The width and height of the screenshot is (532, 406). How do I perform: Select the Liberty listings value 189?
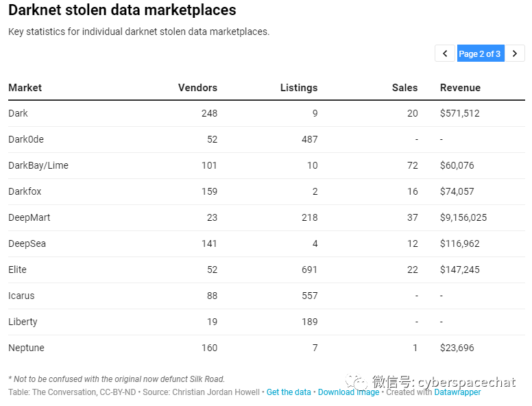tap(310, 322)
